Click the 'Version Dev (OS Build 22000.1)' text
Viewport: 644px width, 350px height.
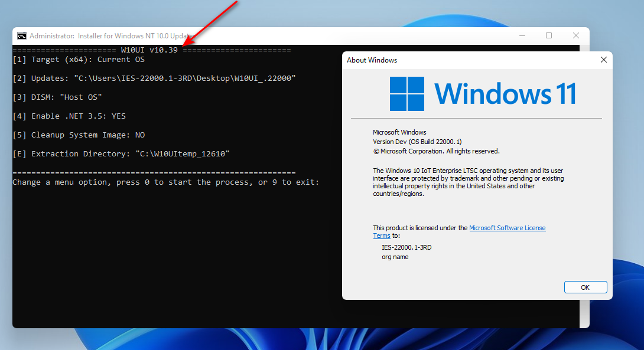pyautogui.click(x=417, y=142)
